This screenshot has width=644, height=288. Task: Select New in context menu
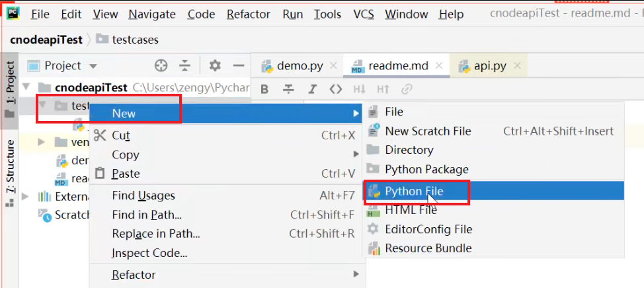pos(226,113)
